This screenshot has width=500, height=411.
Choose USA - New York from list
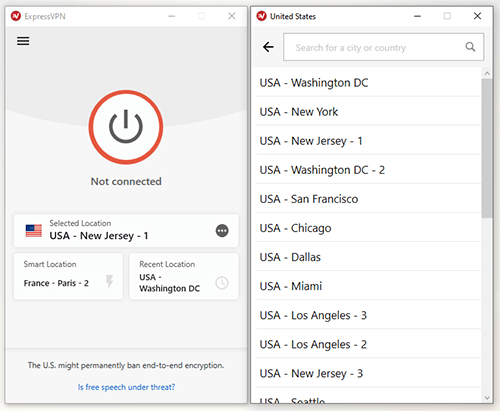pyautogui.click(x=369, y=112)
